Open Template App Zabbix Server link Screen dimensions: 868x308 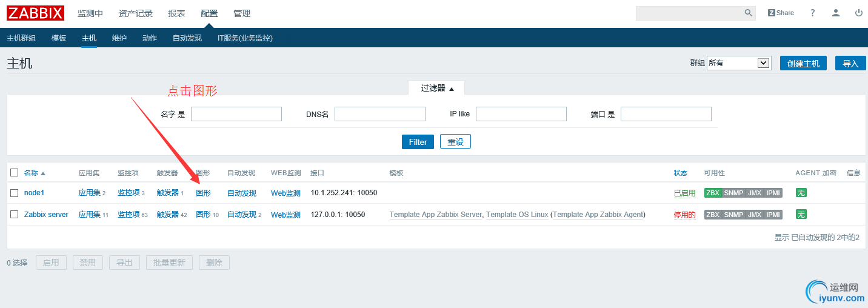tap(436, 215)
